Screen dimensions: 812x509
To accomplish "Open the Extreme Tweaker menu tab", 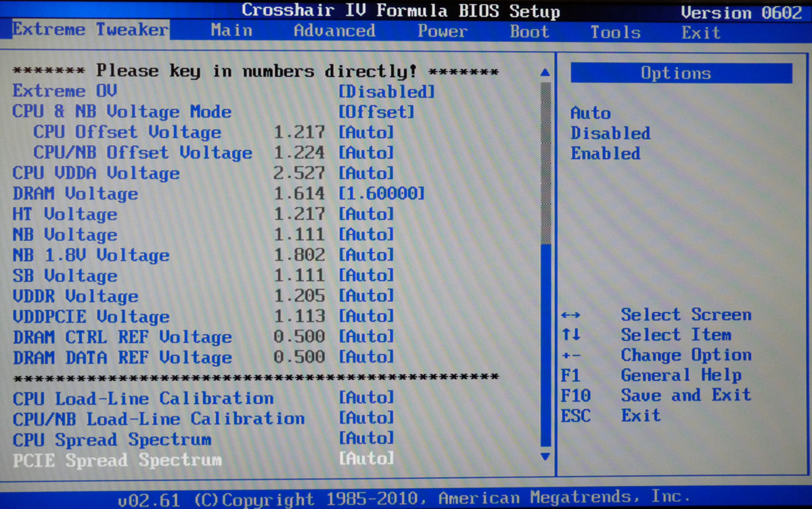I will point(91,30).
